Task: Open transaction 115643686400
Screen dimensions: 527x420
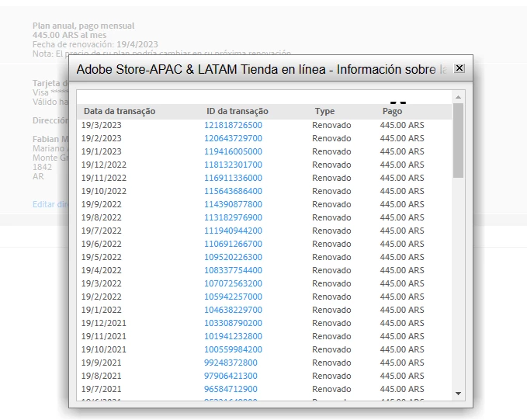Action: (233, 191)
